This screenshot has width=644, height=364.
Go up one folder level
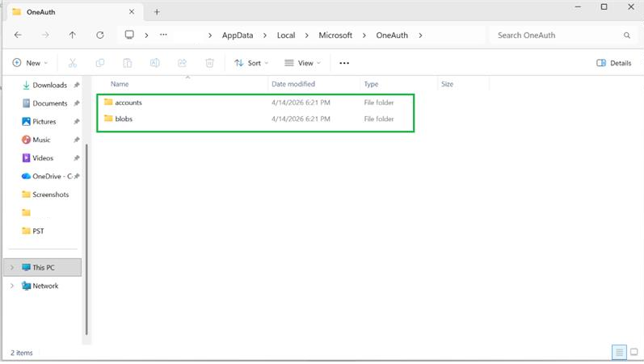click(x=72, y=36)
